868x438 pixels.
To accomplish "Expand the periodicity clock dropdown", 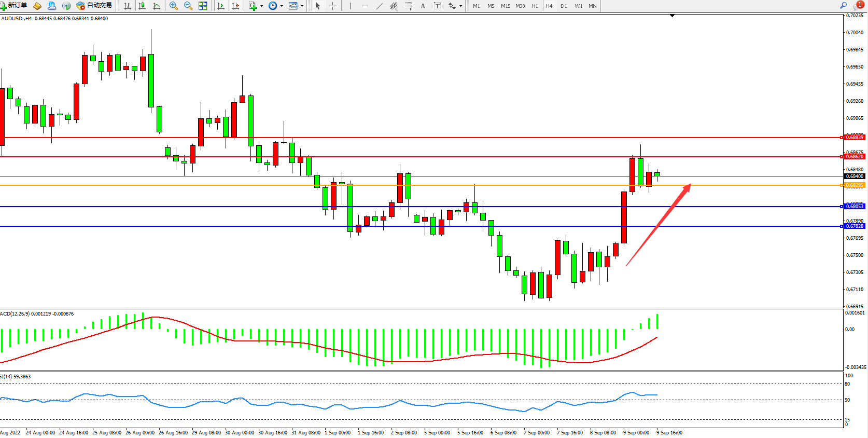I will coord(282,6).
